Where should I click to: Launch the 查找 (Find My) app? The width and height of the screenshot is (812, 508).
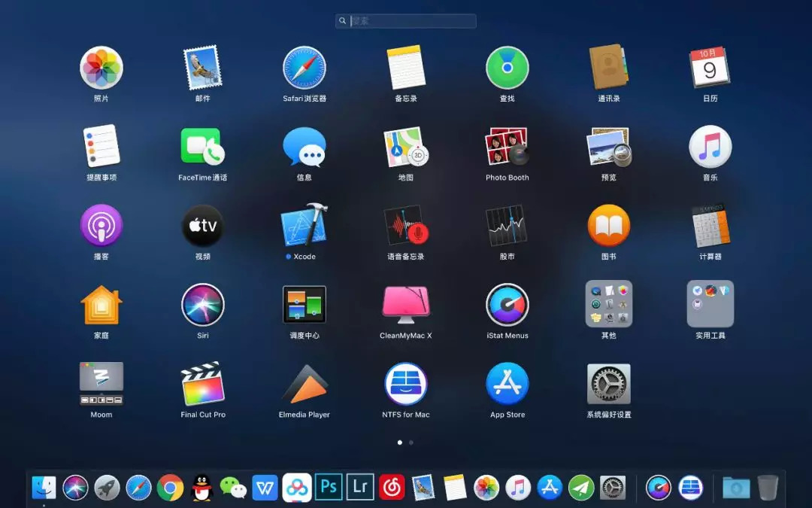point(507,68)
